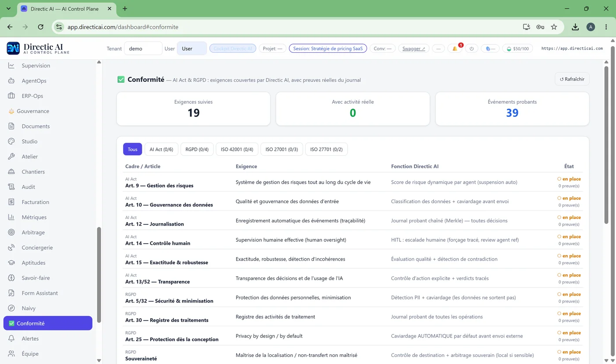Click the Tenant demo input field
The height and width of the screenshot is (364, 616).
tap(143, 48)
